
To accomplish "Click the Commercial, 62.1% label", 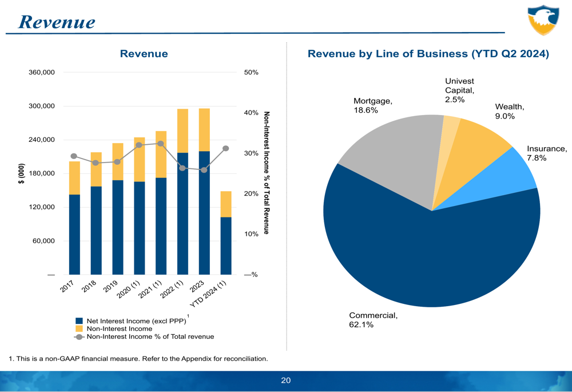I will pyautogui.click(x=373, y=320).
